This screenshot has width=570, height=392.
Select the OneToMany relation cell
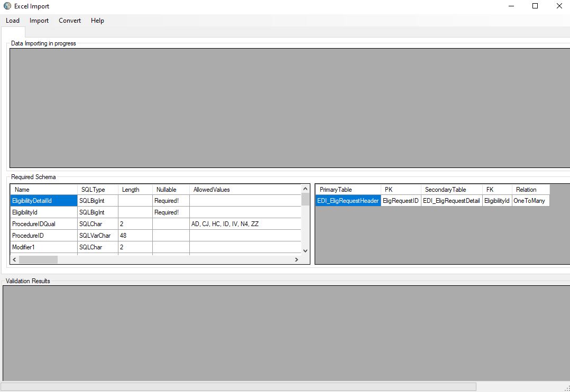click(531, 201)
